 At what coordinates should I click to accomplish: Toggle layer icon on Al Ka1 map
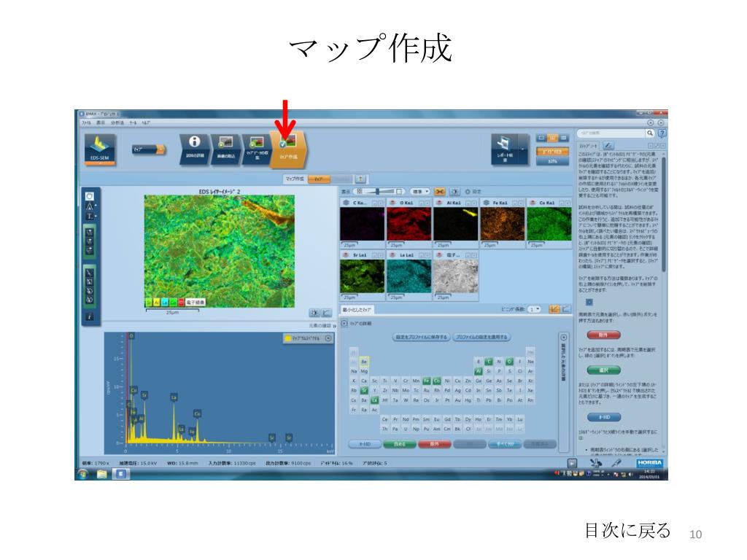point(439,203)
